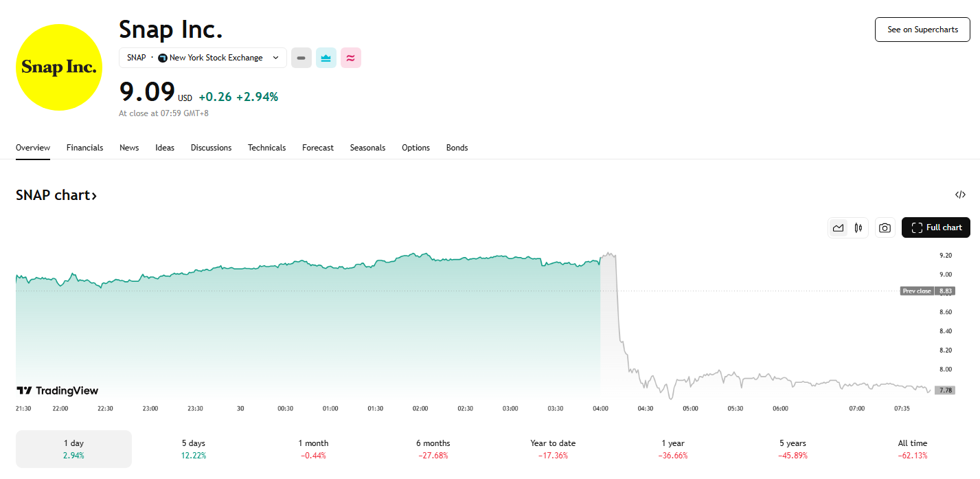Click the TradingView logo on chart
The height and width of the screenshot is (479, 980).
coord(58,390)
